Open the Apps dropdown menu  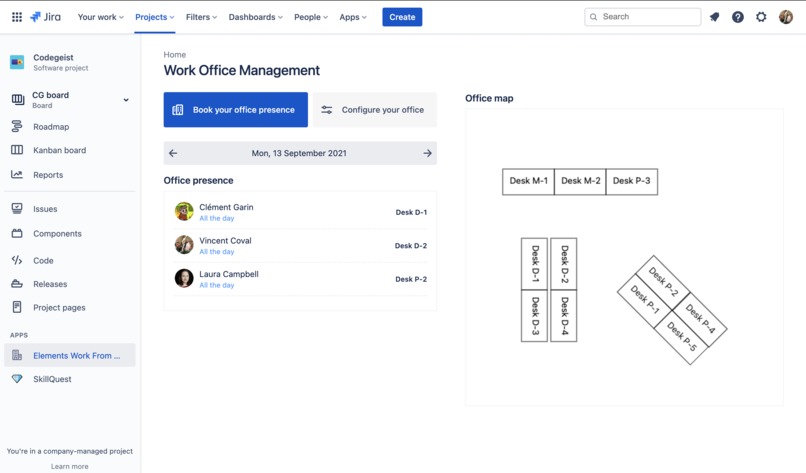(353, 17)
